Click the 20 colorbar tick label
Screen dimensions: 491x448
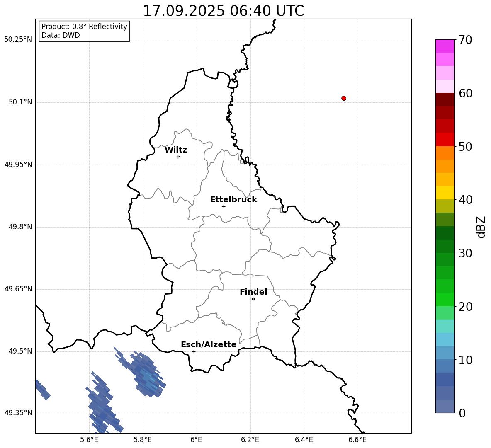pyautogui.click(x=465, y=307)
